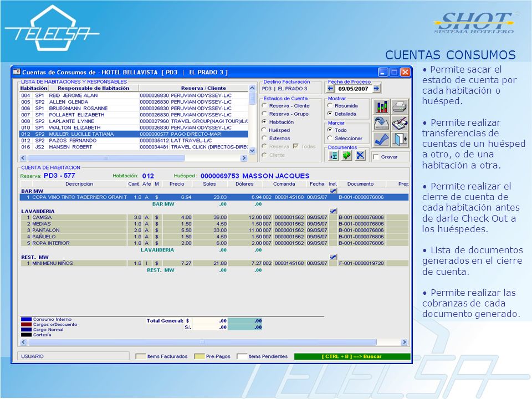The width and height of the screenshot is (532, 399).
Task: Click the Cargos c/Descuento color legend
Action: click(x=26, y=324)
